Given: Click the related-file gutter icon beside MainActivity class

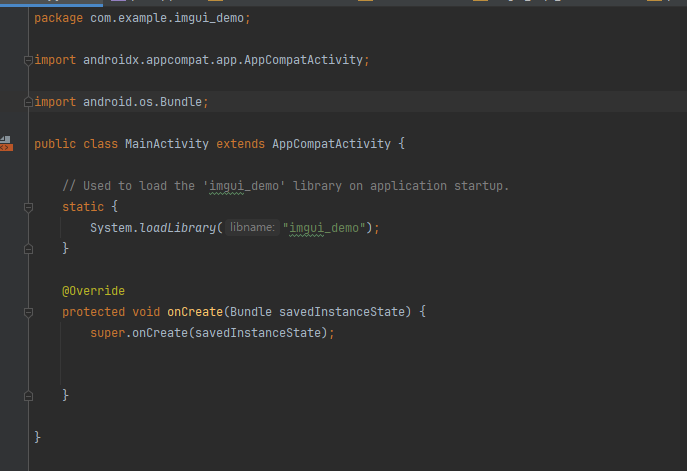Looking at the screenshot, I should pos(6,144).
